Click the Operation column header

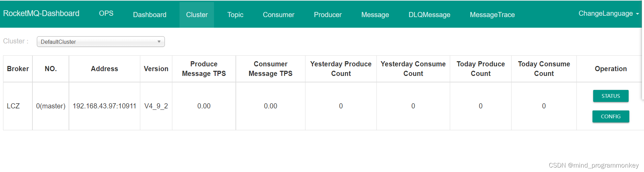(x=611, y=69)
